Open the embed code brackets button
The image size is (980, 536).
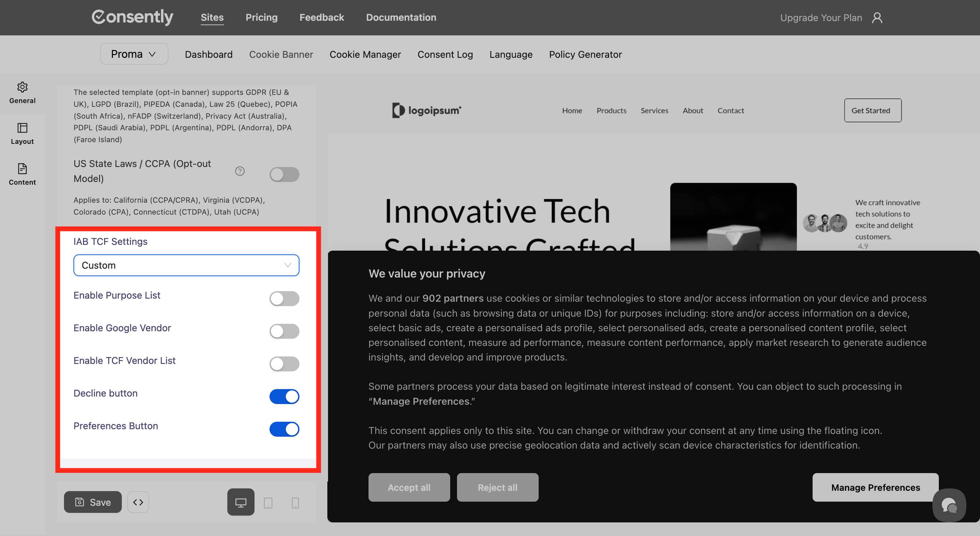point(138,502)
